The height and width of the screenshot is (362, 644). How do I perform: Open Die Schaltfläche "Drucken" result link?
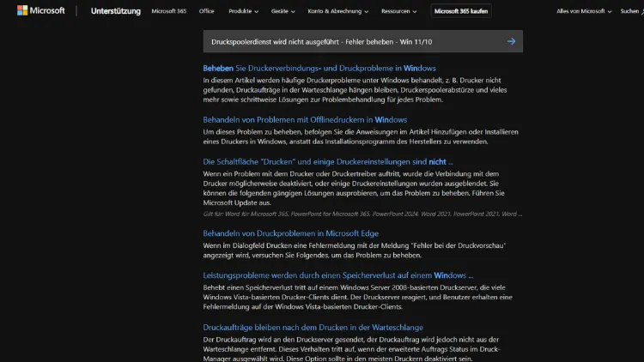click(x=328, y=162)
